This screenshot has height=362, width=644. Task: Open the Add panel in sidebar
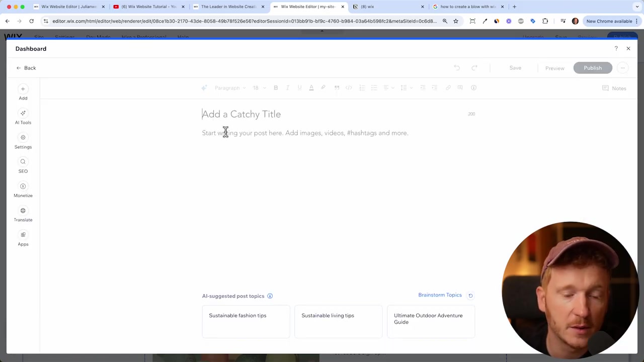[23, 93]
